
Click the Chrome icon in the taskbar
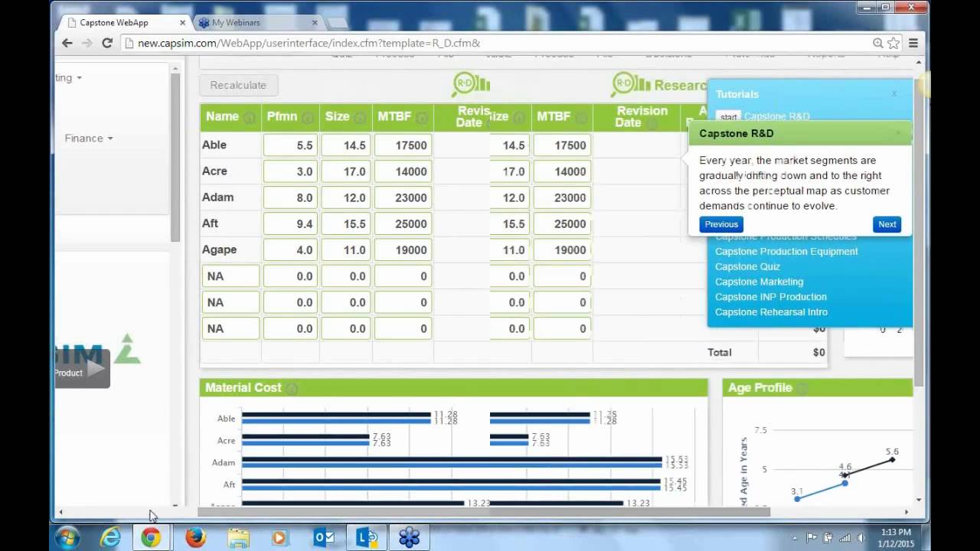tap(151, 538)
